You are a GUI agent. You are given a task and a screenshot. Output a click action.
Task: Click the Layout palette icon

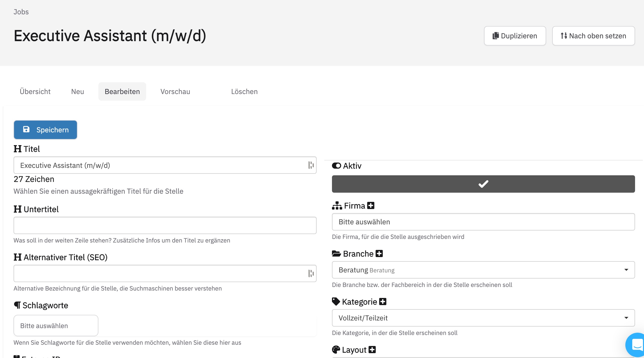[336, 350]
